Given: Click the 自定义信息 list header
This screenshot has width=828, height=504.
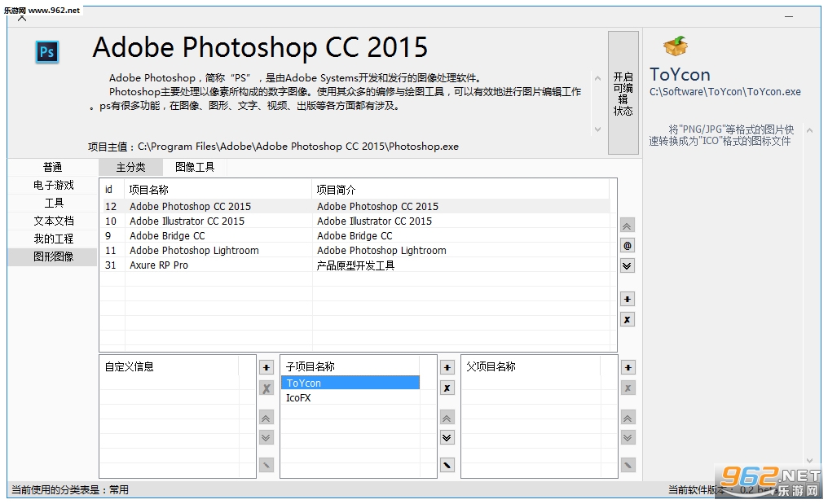Looking at the screenshot, I should click(x=169, y=366).
